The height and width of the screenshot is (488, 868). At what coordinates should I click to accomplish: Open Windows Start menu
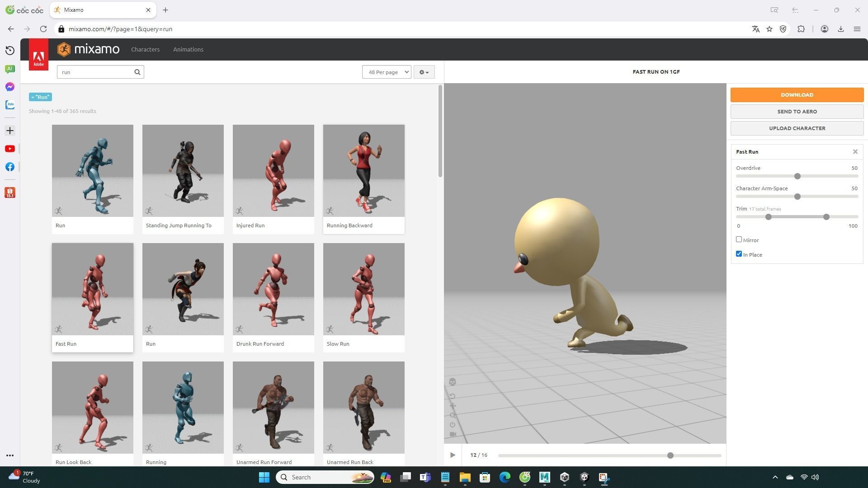point(264,477)
